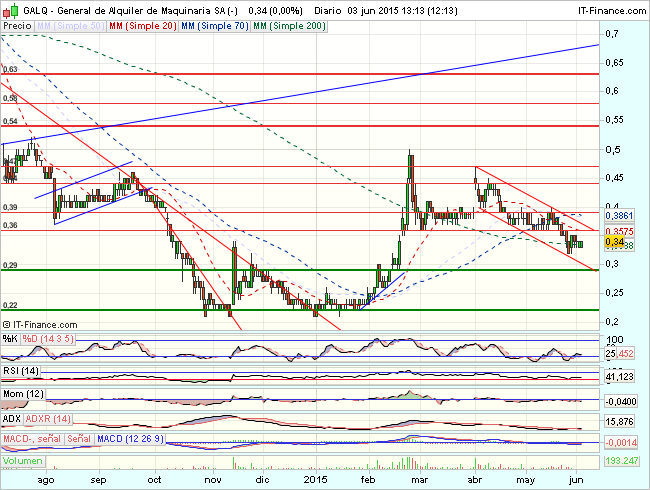Click the chart icon beside GALQ title
The width and height of the screenshot is (650, 490).
coord(7,7)
